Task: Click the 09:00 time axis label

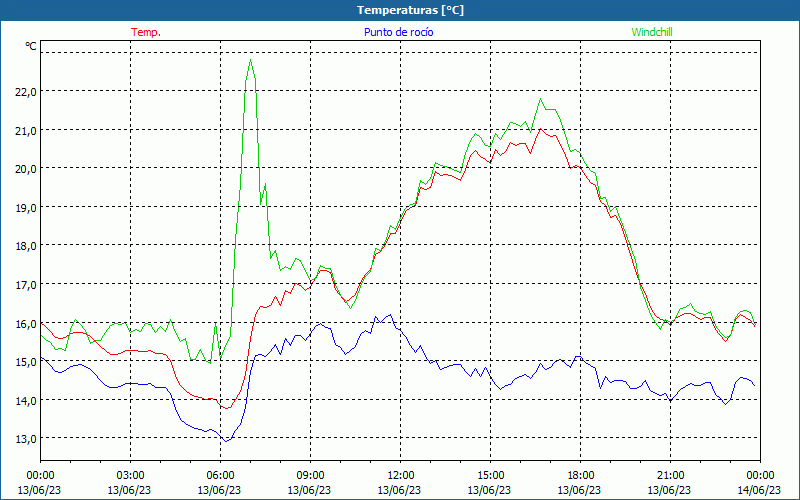Action: click(x=310, y=475)
